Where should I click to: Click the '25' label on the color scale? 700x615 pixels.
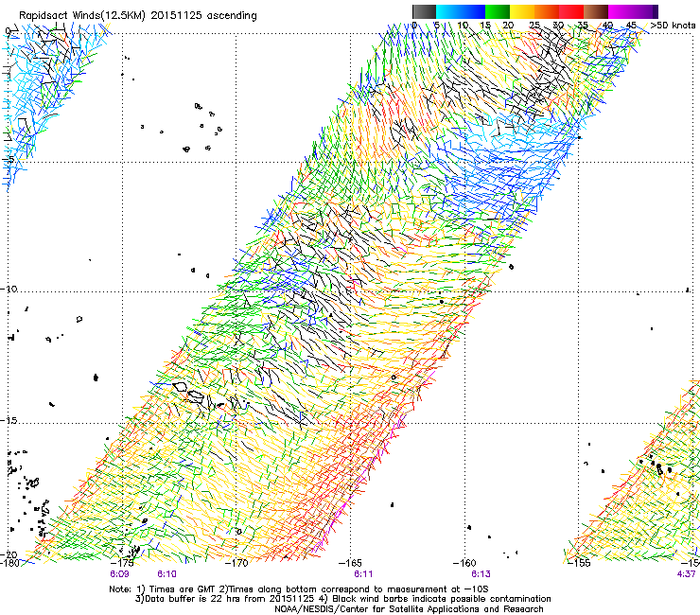click(534, 26)
